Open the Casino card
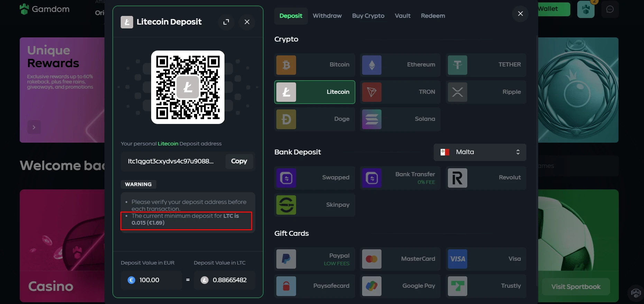Viewport: 644px width, 304px height. pos(62,246)
